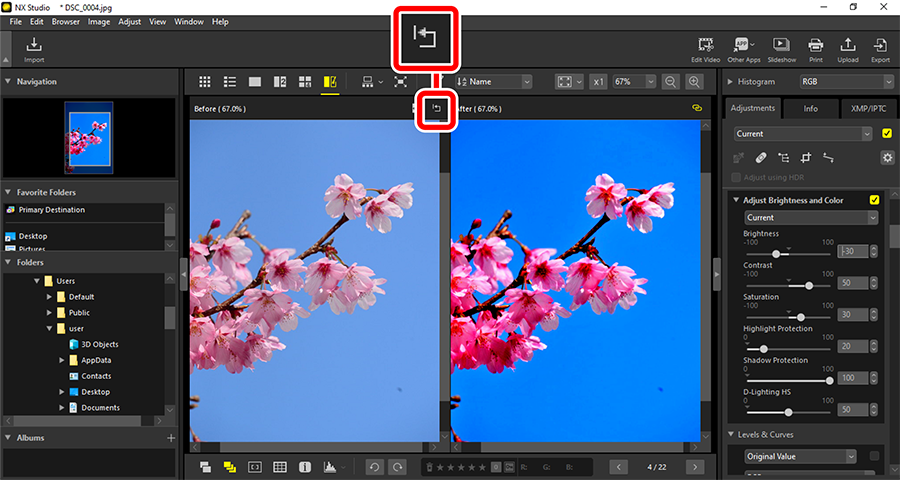
Task: Open the Window menu
Action: (189, 22)
